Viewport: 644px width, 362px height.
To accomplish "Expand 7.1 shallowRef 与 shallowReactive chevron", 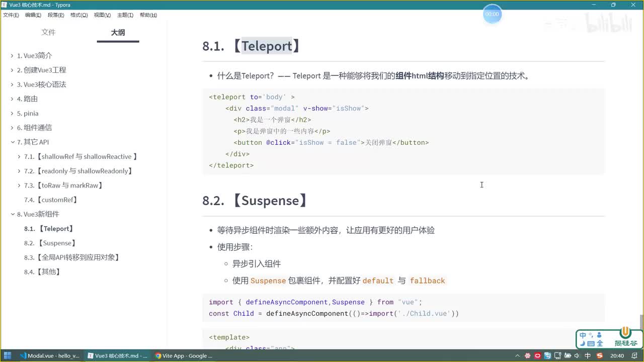I will click(19, 156).
